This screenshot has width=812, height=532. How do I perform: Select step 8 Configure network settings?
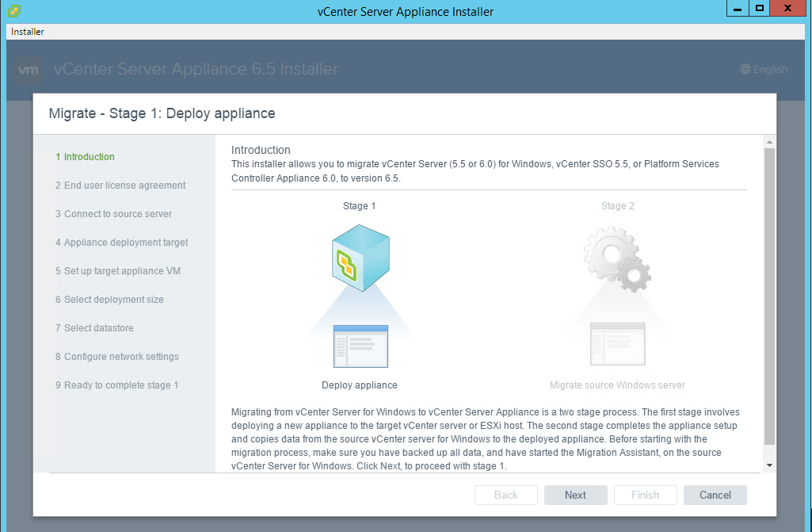tap(117, 356)
